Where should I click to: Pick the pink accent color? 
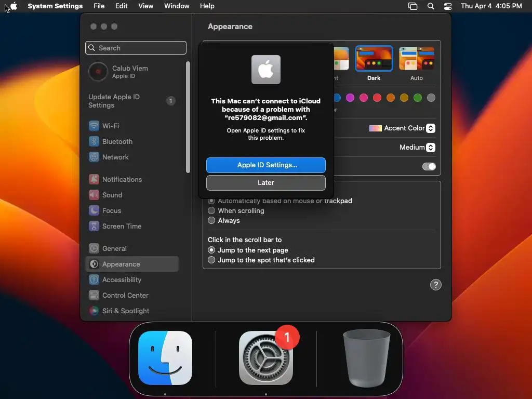click(x=364, y=98)
